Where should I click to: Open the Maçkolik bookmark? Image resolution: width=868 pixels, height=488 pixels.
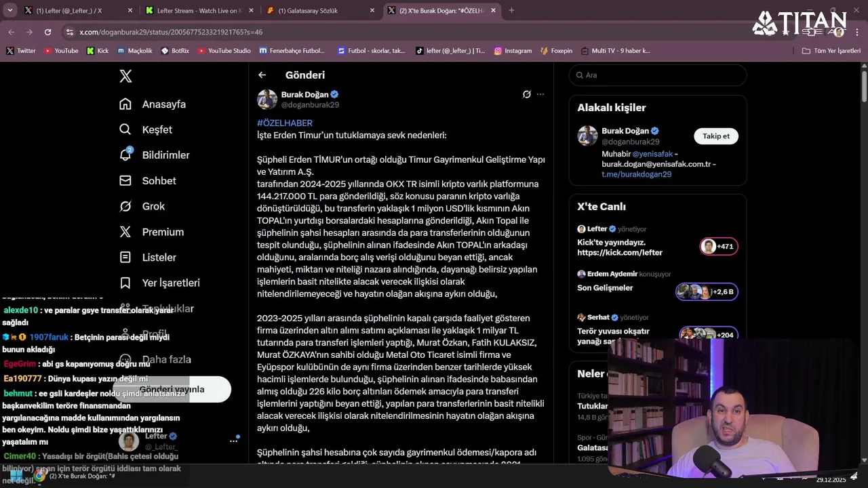pos(135,51)
